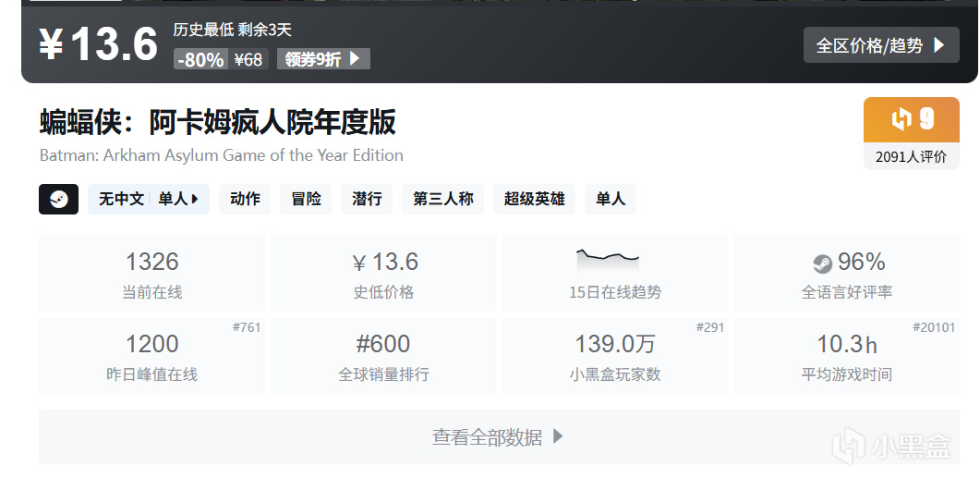Expand 查看全部数据 to view all data

499,436
